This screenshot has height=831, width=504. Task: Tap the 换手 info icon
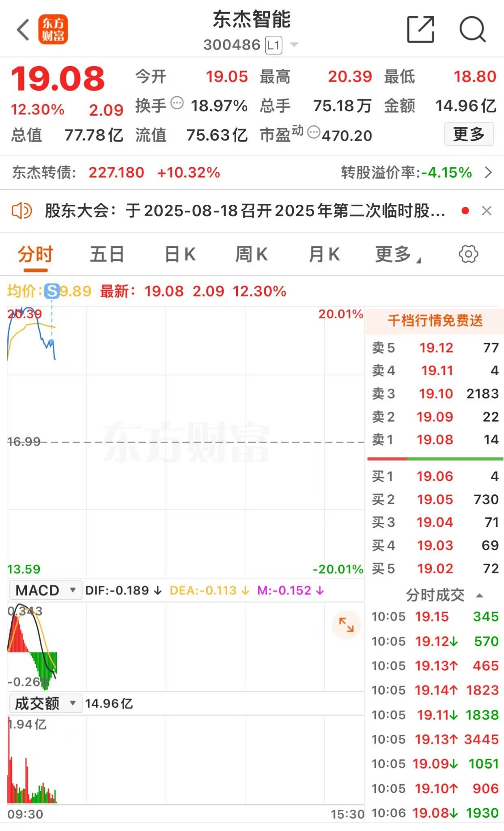click(x=177, y=103)
